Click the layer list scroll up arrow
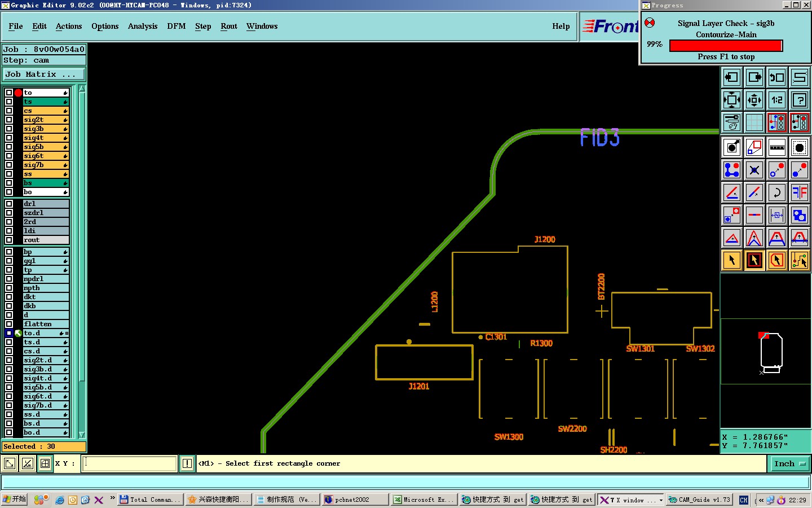Image resolution: width=812 pixels, height=508 pixels. pyautogui.click(x=82, y=89)
